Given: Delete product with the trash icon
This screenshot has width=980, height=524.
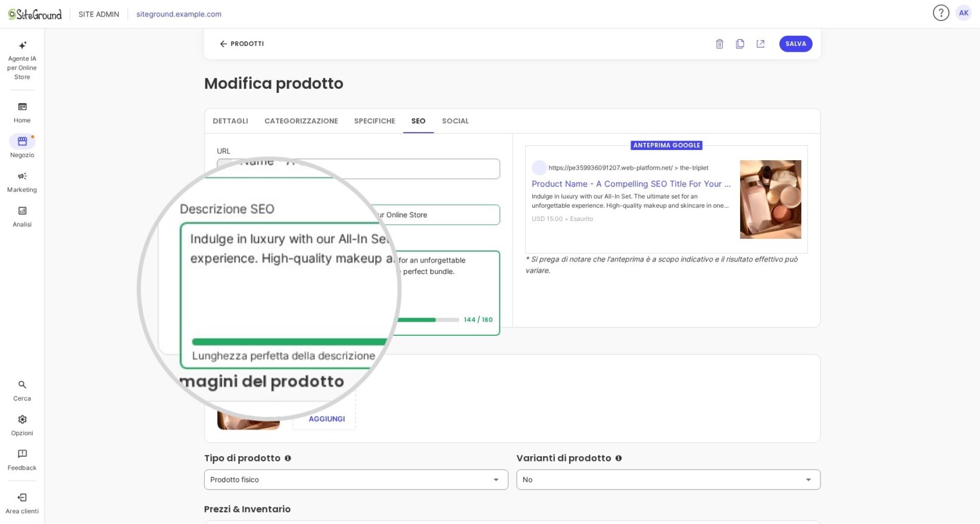Looking at the screenshot, I should [719, 44].
